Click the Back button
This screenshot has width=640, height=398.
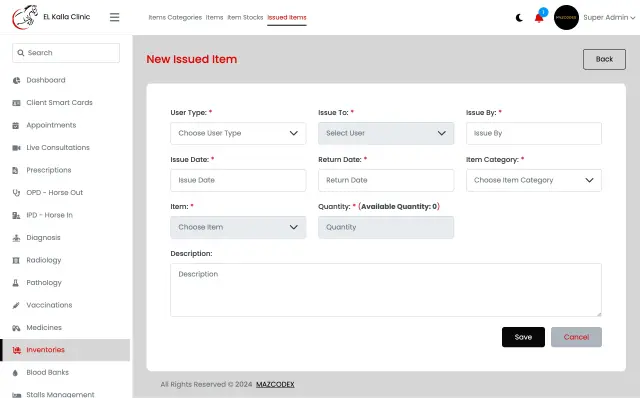click(604, 60)
